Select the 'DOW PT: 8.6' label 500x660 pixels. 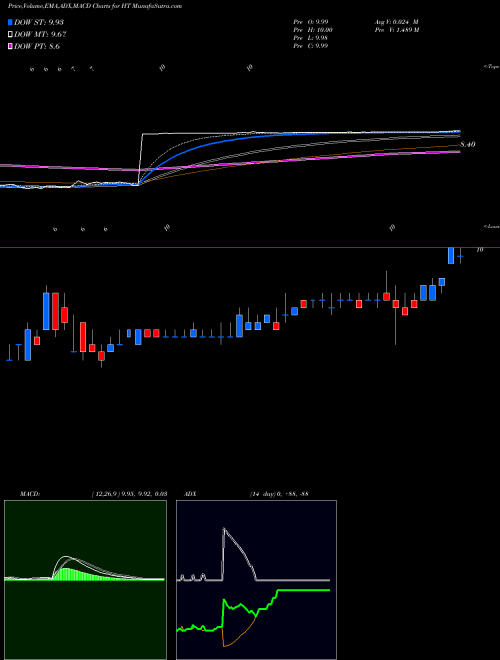point(37,46)
